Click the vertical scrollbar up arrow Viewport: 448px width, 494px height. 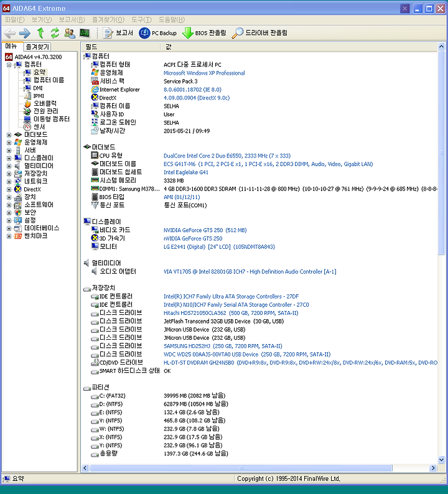tap(441, 47)
